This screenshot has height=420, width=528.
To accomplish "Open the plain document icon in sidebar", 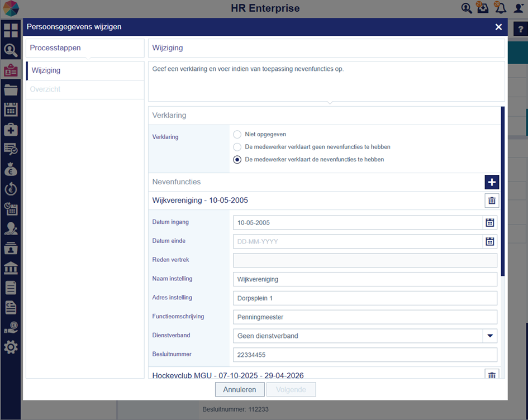I will pyautogui.click(x=11, y=288).
